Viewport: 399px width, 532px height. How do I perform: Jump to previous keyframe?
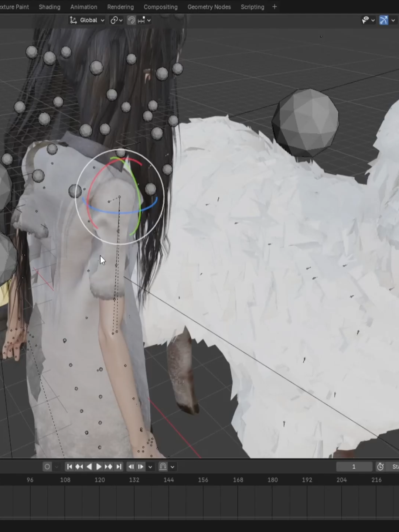click(79, 467)
